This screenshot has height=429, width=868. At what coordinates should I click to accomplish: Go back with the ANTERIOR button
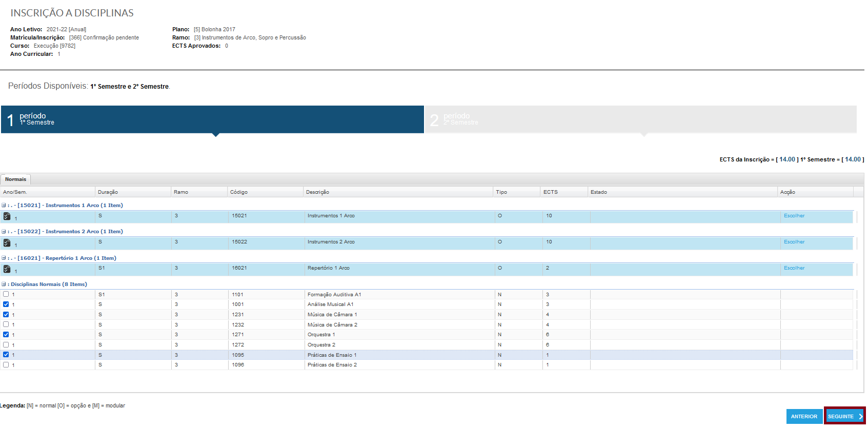(804, 416)
